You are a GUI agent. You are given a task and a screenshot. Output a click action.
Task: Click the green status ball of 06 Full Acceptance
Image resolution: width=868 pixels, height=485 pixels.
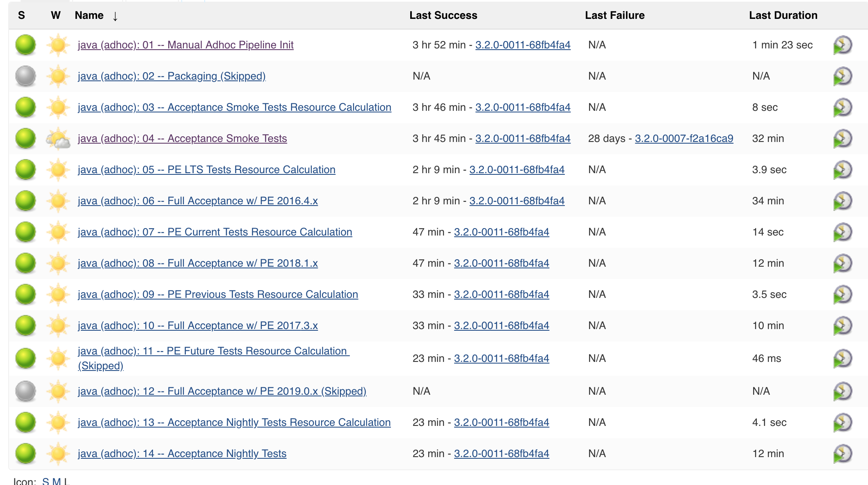(x=25, y=201)
